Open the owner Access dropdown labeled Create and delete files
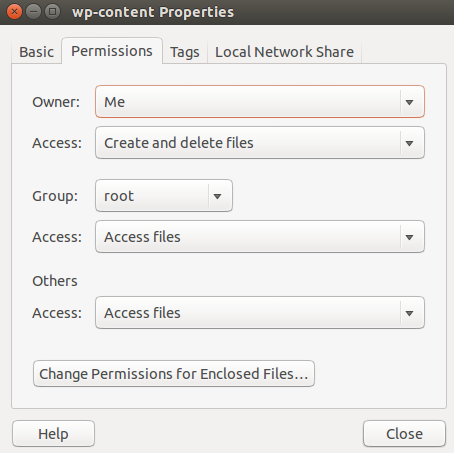Image resolution: width=454 pixels, height=453 pixels. coord(260,143)
